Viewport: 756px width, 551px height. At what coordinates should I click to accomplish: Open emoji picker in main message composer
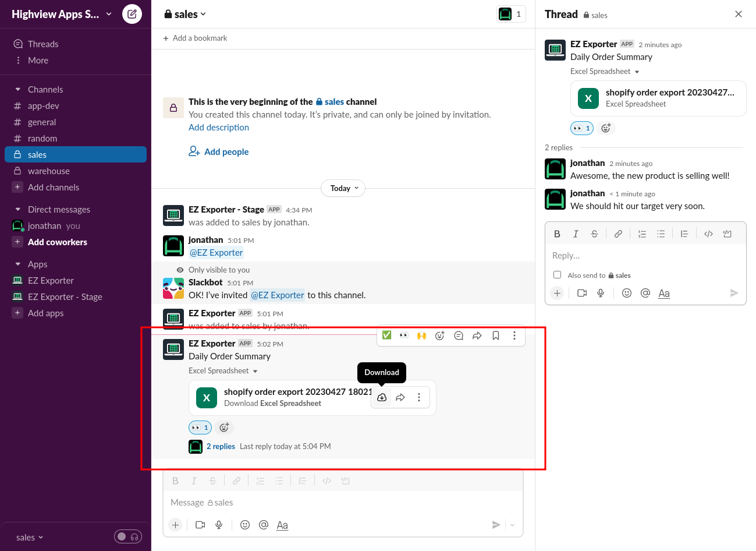click(x=245, y=525)
